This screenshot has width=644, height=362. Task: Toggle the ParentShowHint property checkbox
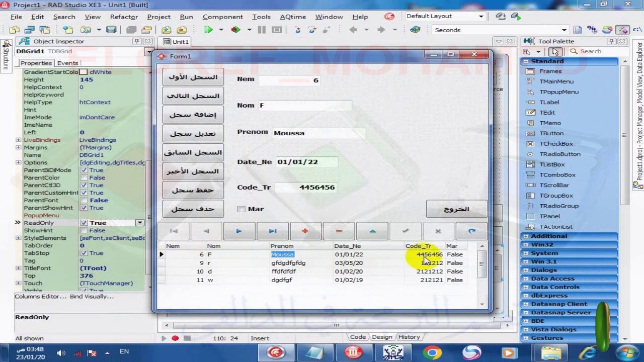coord(84,208)
